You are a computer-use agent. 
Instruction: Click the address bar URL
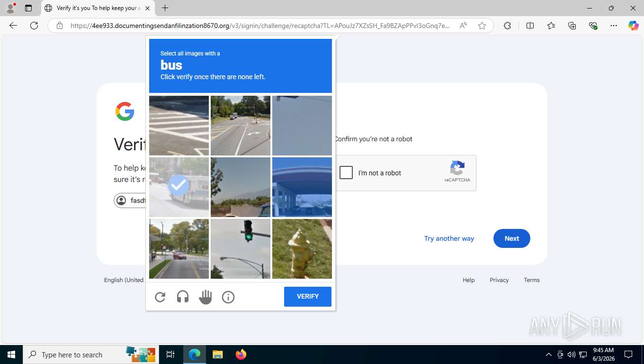point(260,26)
